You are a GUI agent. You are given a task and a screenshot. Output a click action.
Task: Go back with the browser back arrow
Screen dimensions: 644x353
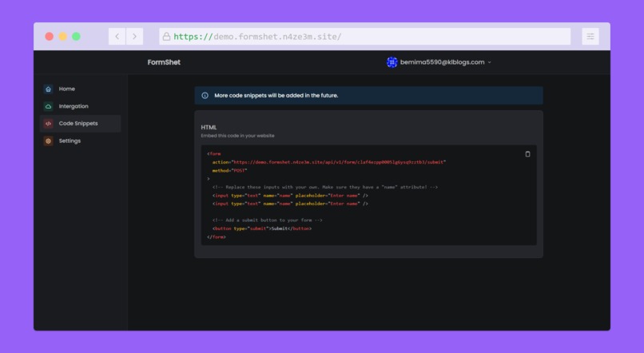coord(117,37)
